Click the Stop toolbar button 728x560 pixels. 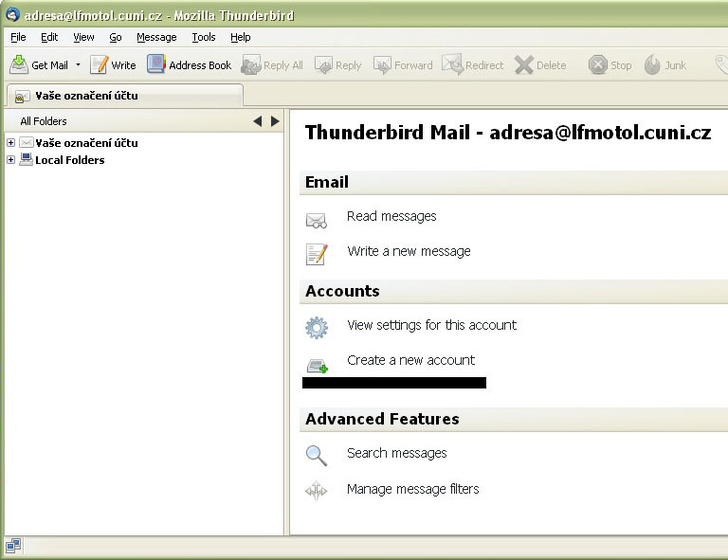pyautogui.click(x=610, y=65)
